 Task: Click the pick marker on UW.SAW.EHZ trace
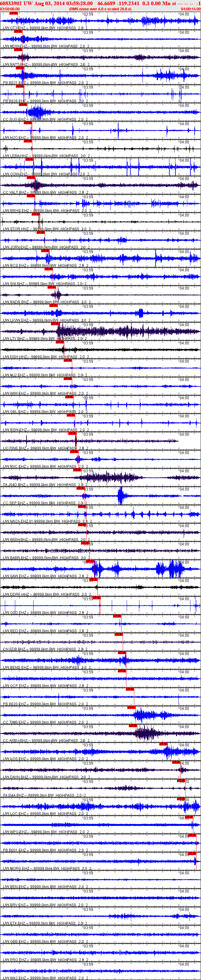(90, 561)
